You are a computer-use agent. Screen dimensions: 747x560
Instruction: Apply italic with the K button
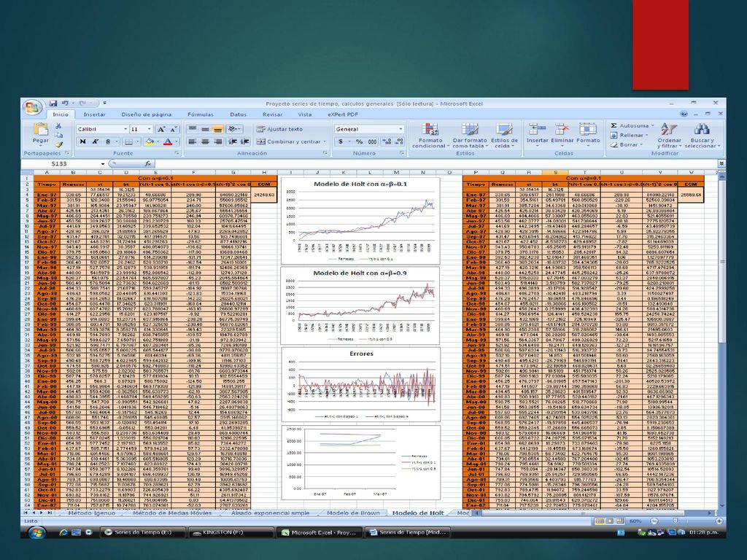click(x=96, y=141)
